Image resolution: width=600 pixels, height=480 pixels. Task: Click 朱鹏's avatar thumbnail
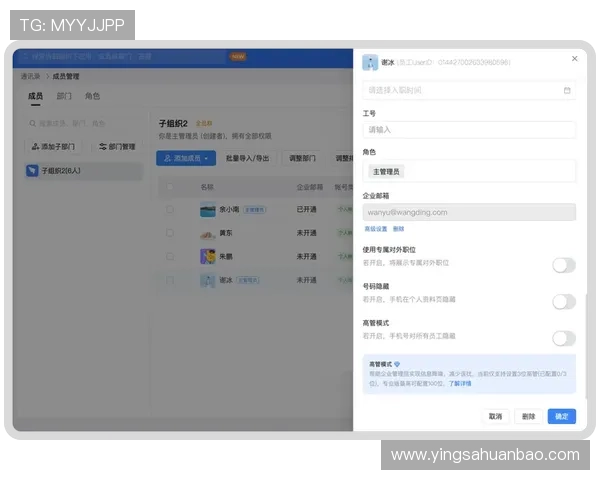click(208, 256)
